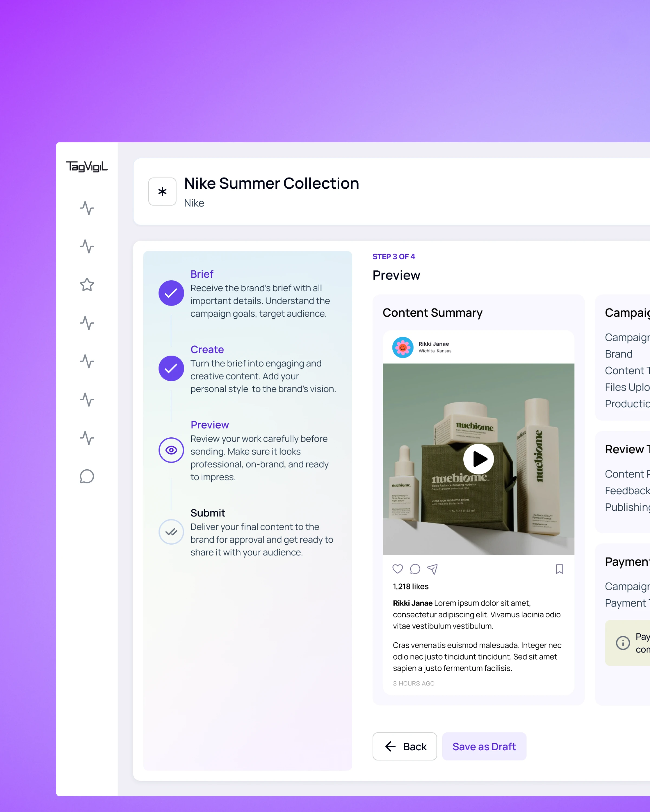
Task: Bookmark the post preview
Action: point(559,569)
